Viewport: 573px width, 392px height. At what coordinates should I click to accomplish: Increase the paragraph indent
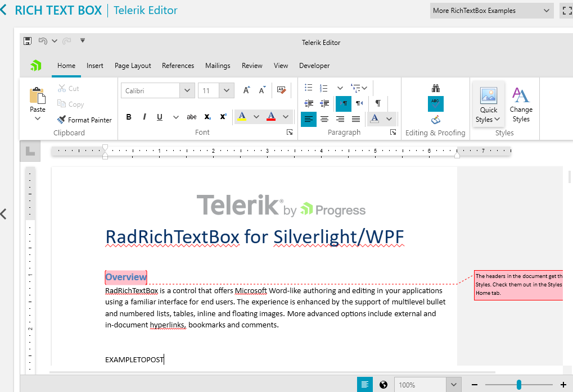coord(324,103)
